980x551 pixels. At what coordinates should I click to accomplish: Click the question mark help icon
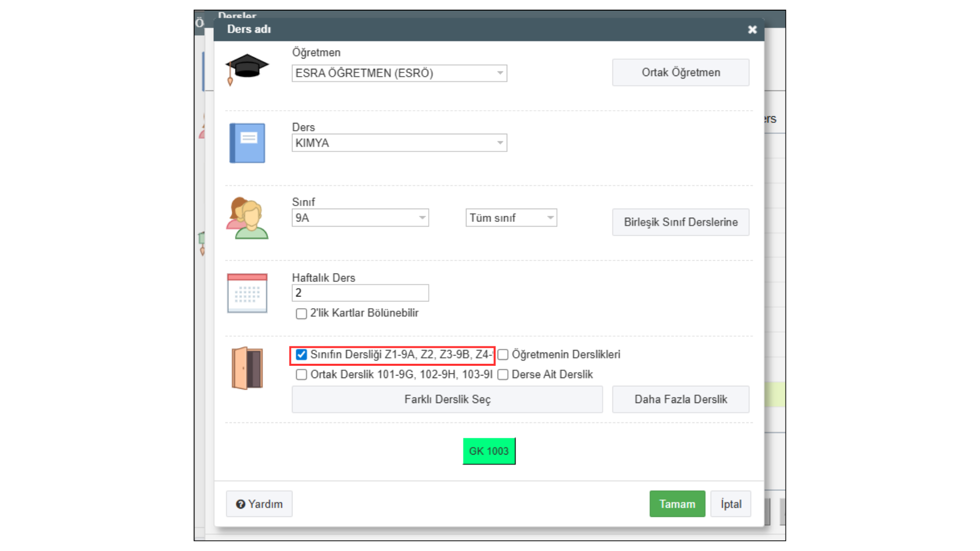(240, 504)
